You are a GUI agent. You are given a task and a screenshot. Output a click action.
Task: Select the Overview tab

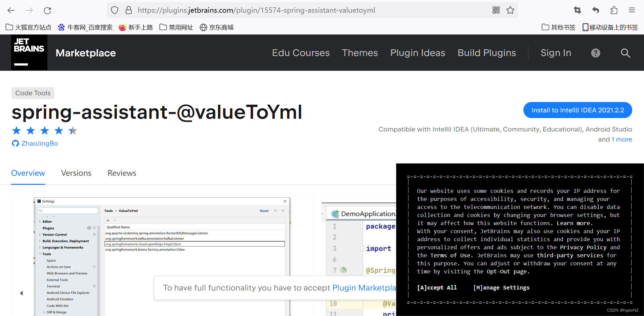tap(28, 173)
